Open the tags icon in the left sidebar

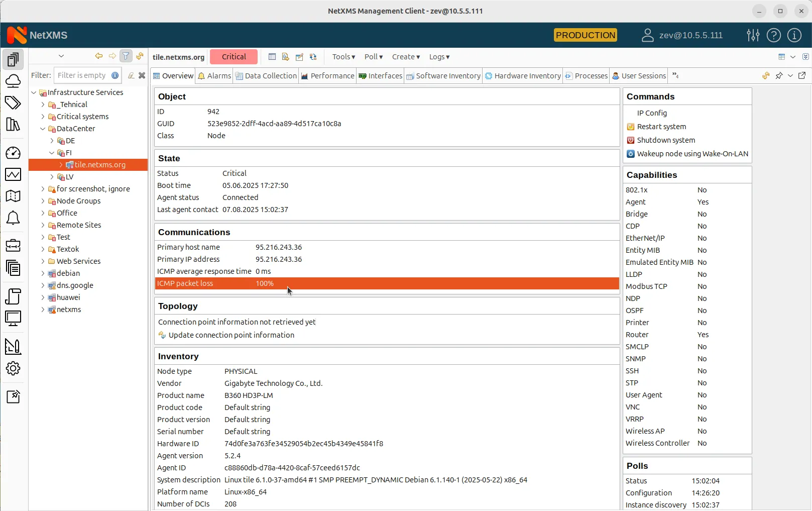(13, 103)
